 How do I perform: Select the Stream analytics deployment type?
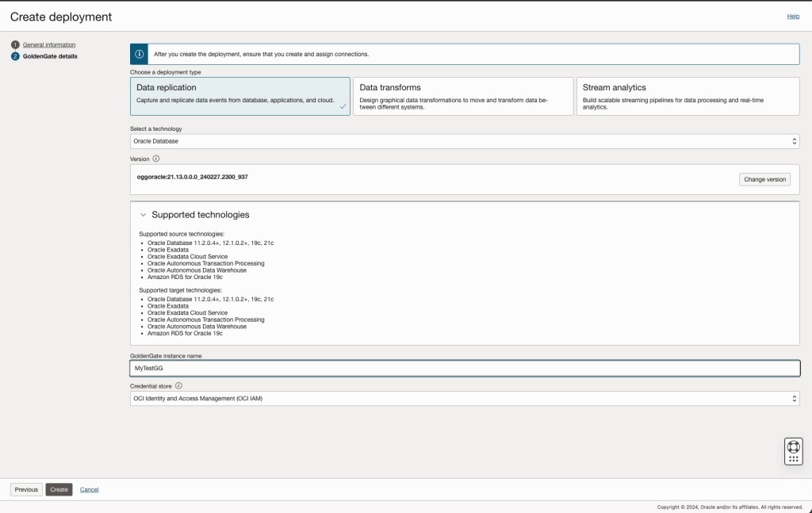[x=688, y=97]
